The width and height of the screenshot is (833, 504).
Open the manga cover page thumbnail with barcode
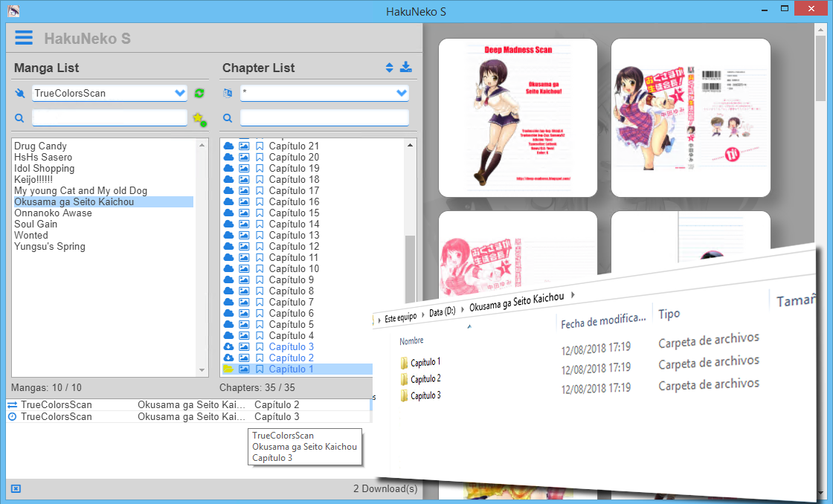tap(691, 118)
